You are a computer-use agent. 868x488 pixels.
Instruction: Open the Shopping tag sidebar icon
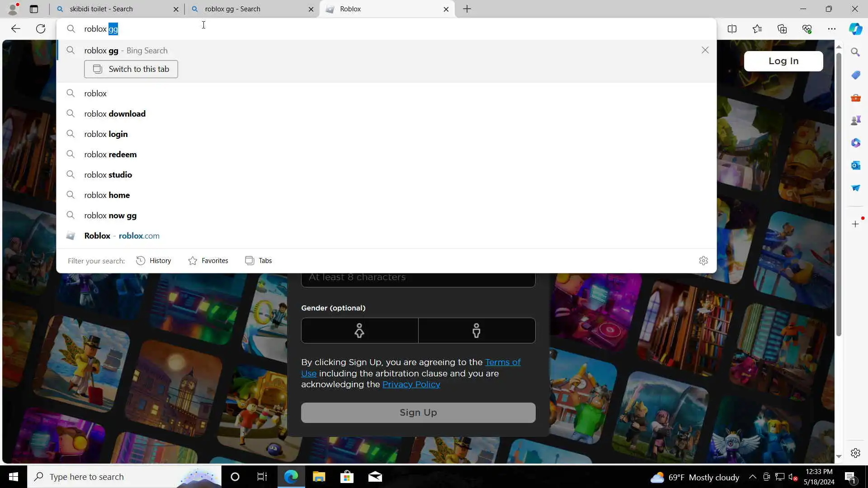coord(855,75)
